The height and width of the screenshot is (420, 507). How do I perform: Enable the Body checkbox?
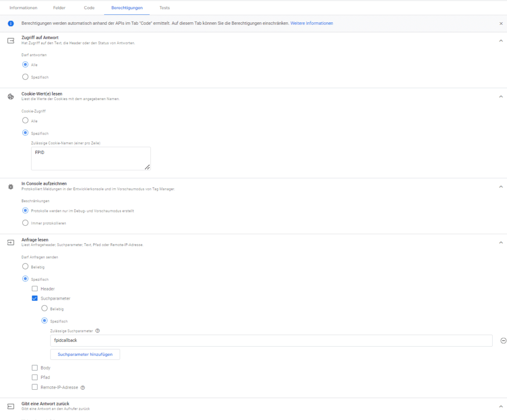(35, 368)
